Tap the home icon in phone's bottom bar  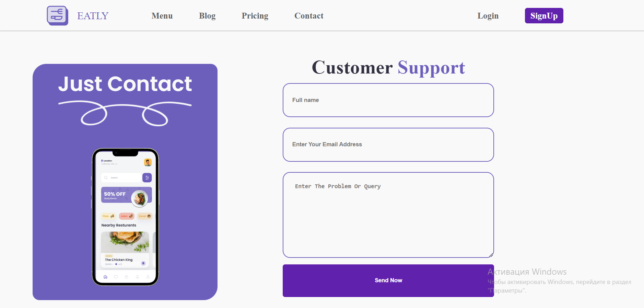tap(105, 277)
